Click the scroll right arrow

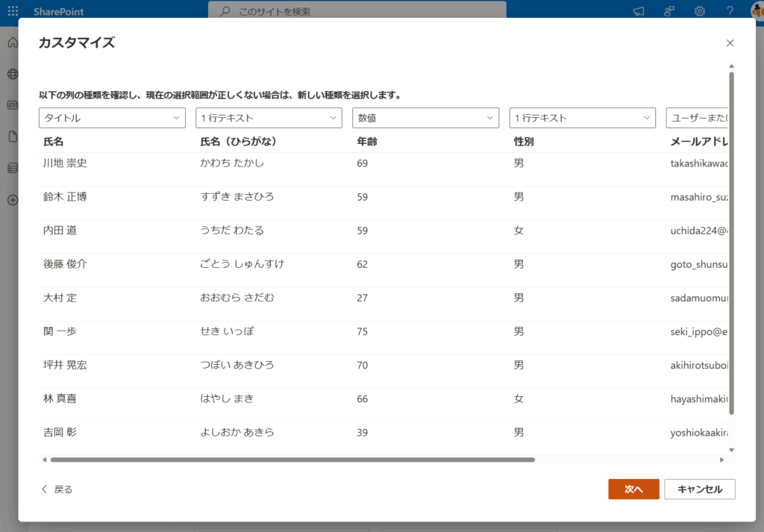(x=722, y=460)
